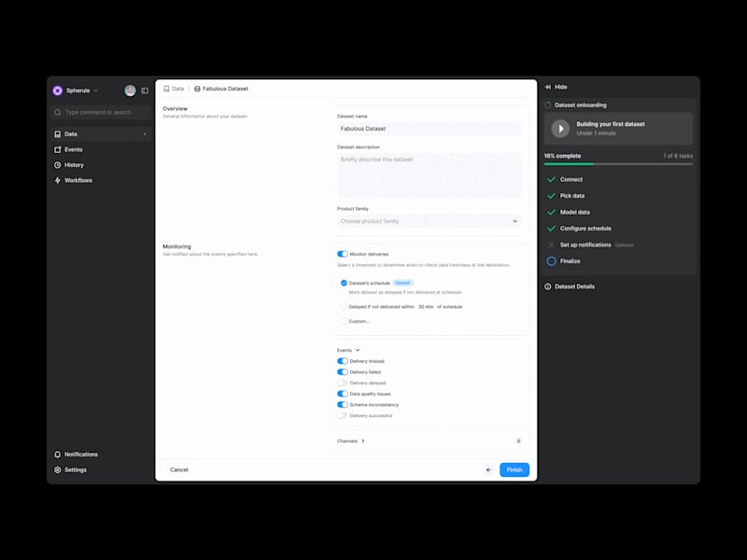Open the Data menu item
Viewport: 747px width, 560px height.
pyautogui.click(x=101, y=134)
